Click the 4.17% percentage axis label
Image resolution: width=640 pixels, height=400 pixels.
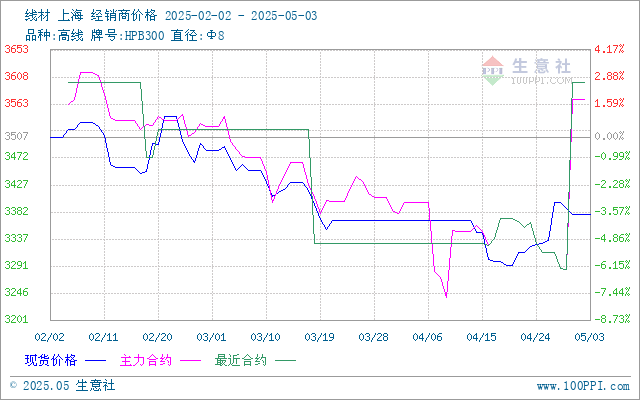609,49
